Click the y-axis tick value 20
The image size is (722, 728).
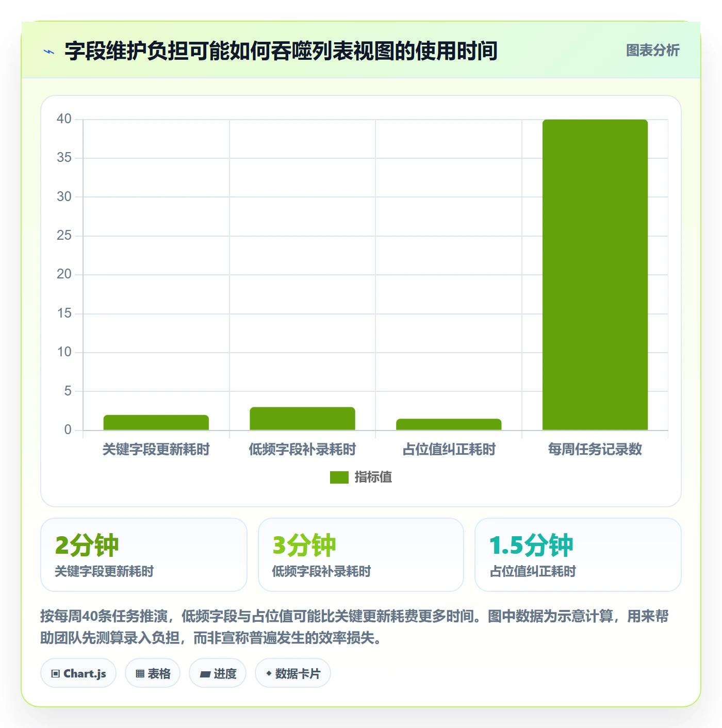[64, 274]
